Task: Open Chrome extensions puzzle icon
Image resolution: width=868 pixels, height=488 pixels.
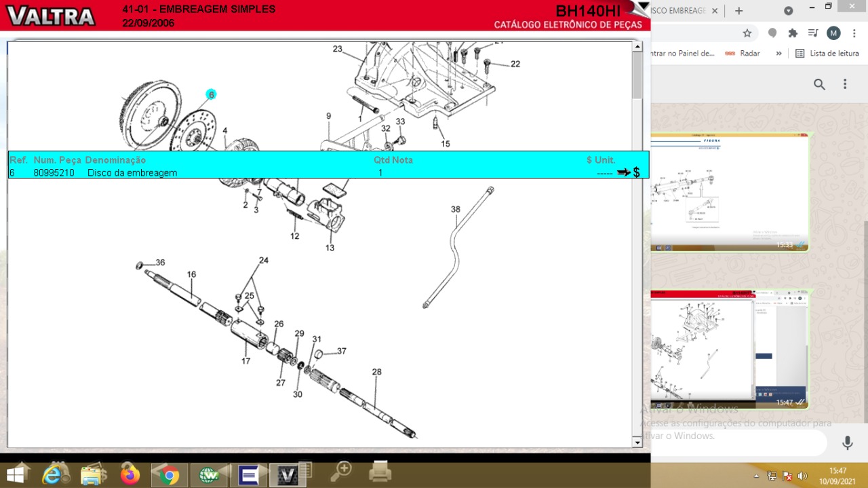Action: [793, 33]
